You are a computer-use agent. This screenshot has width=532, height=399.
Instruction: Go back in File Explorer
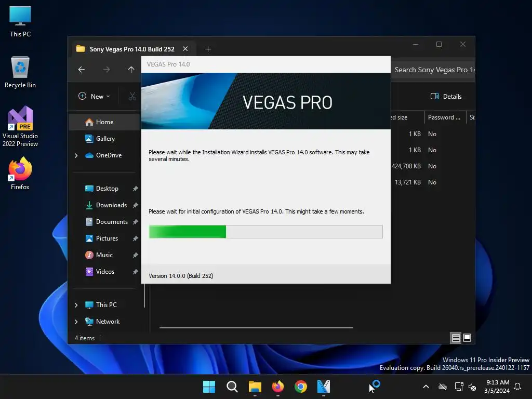click(x=82, y=70)
